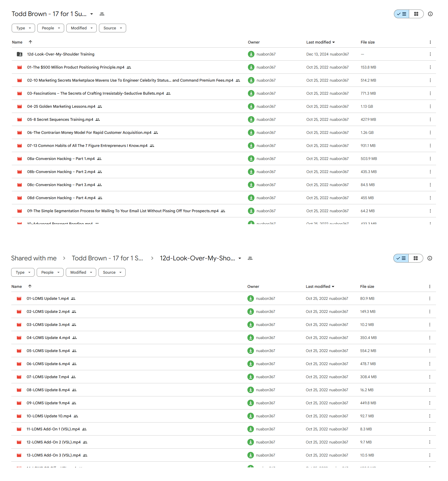Click video icon of 08a-Conversion Hacking Part 1
Screen dimensions: 448x481
pyautogui.click(x=20, y=159)
